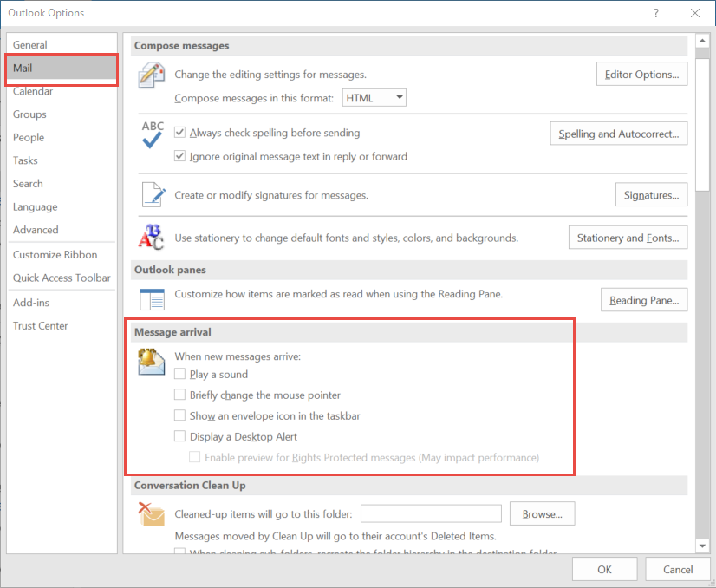Open the Groups options category
716x588 pixels.
coord(62,114)
